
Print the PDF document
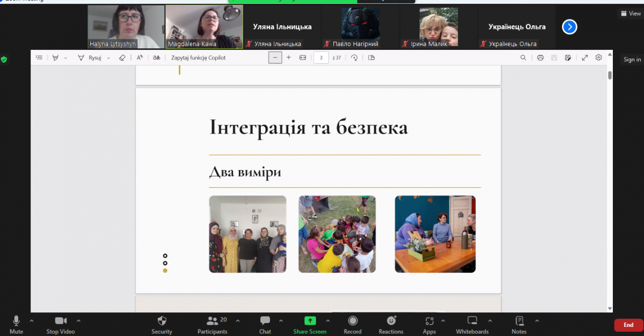coord(540,57)
